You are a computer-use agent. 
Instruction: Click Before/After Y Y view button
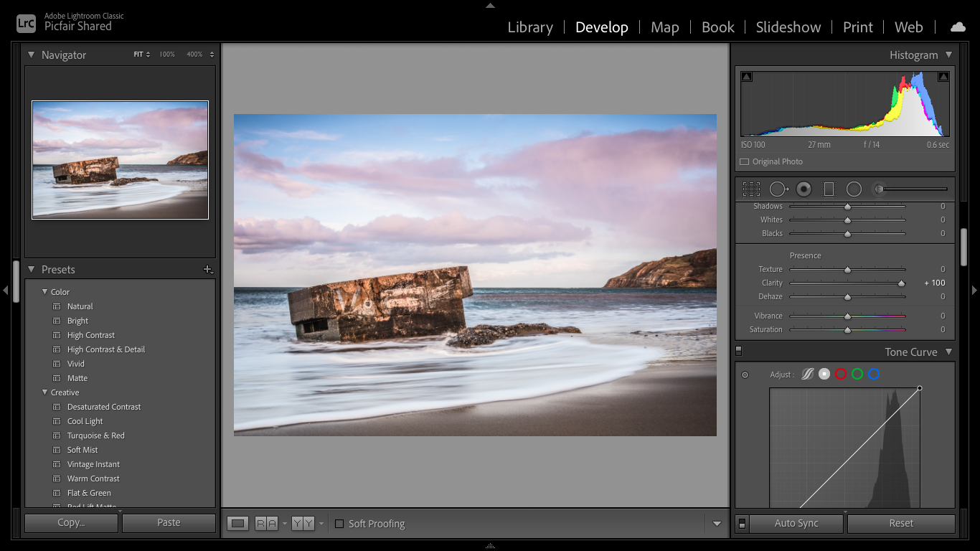click(x=303, y=524)
